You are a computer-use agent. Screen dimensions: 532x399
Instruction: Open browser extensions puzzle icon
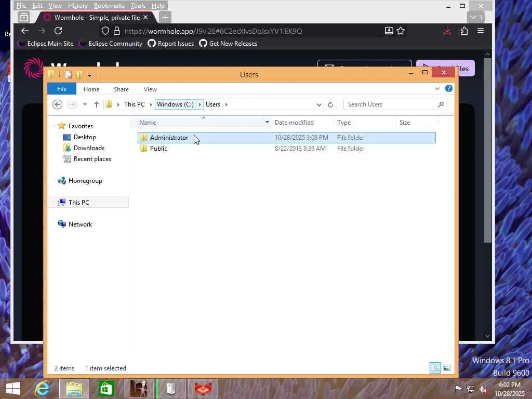[464, 31]
